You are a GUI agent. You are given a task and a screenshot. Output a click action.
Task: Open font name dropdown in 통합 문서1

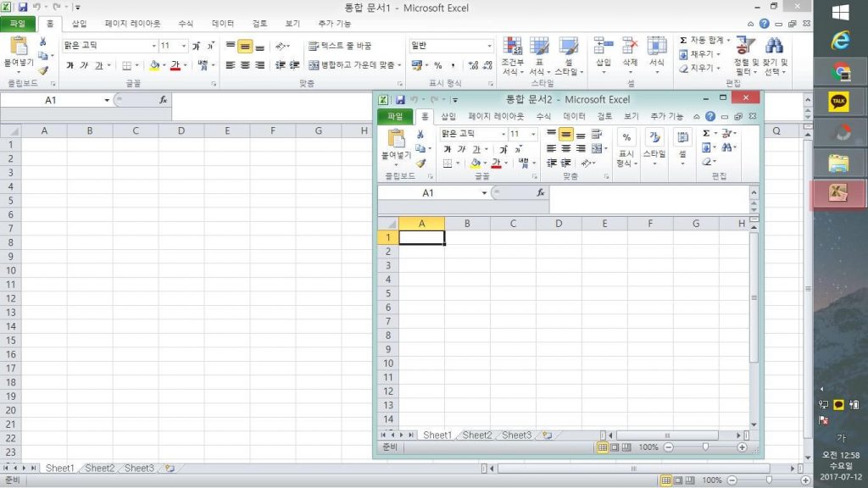[x=154, y=46]
